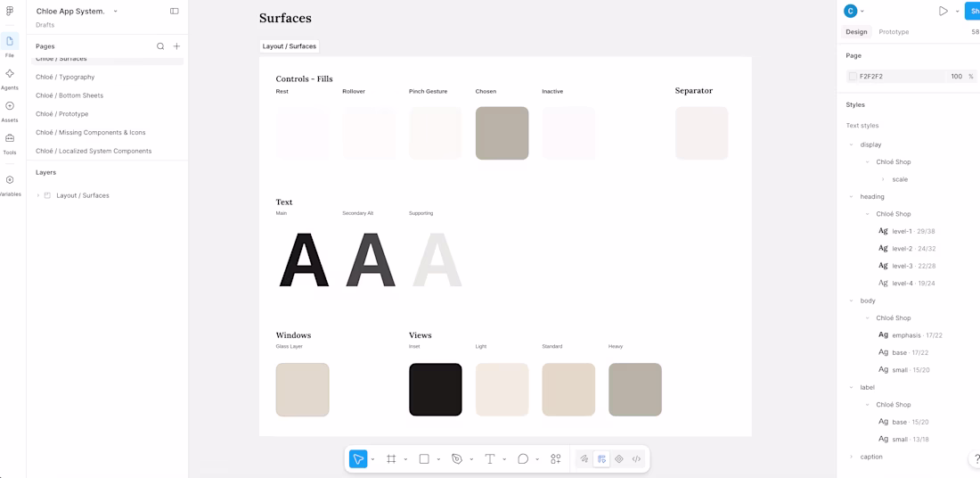Click the user avatar C
980x478 pixels.
(850, 12)
